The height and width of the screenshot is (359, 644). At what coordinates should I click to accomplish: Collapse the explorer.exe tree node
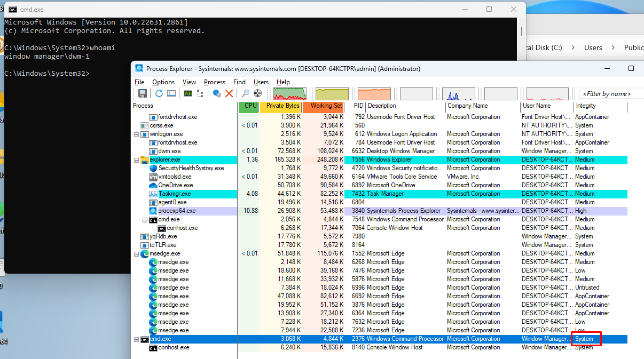pos(136,159)
